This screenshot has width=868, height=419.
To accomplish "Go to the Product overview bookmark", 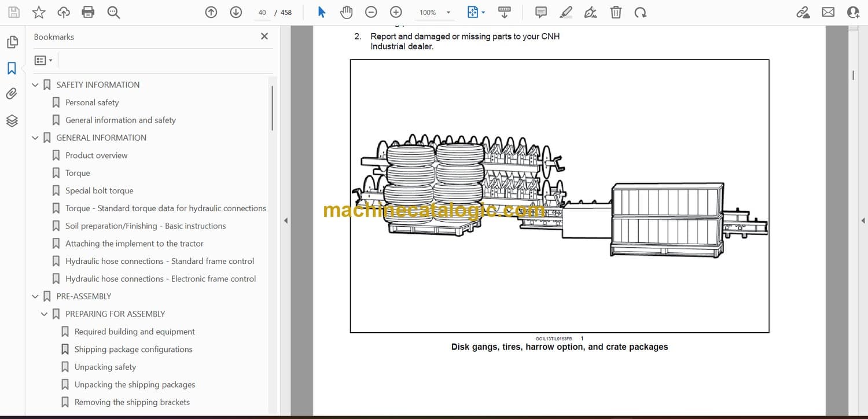I will coord(96,155).
